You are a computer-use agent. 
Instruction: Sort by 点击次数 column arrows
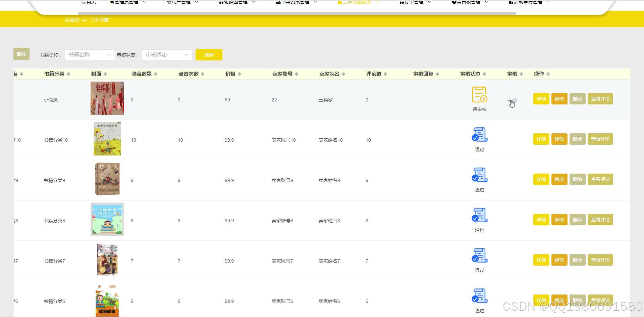click(203, 74)
